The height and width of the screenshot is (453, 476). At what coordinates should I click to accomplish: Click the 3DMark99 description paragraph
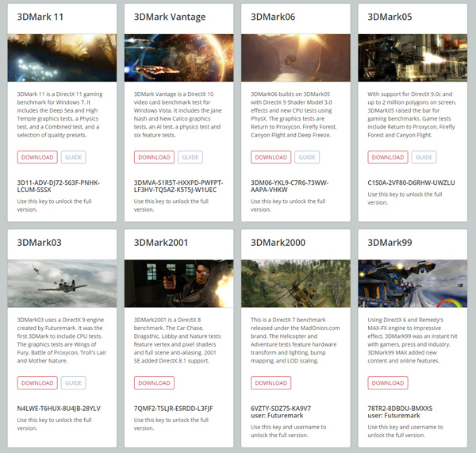tap(413, 340)
